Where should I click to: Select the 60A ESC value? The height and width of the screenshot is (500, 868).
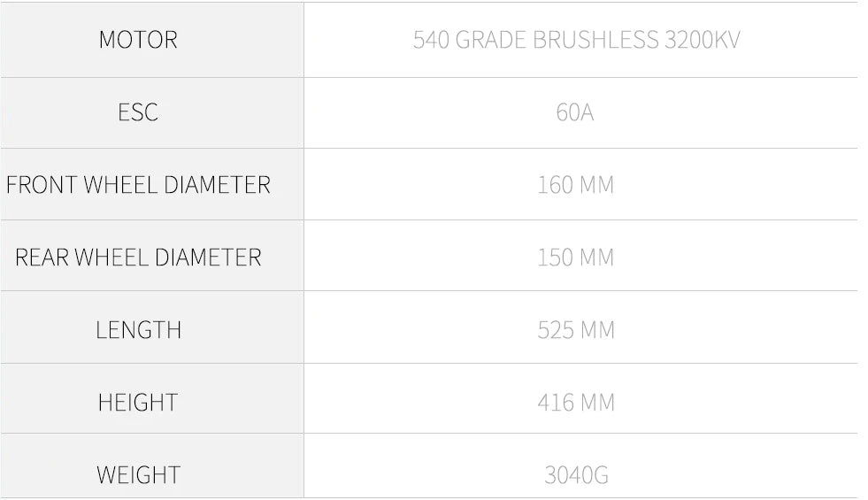point(575,112)
